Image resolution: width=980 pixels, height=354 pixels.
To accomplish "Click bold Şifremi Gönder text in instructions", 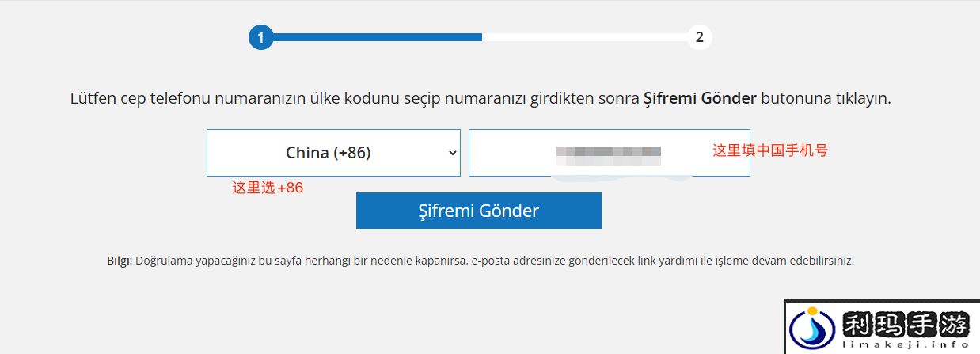I will (701, 100).
